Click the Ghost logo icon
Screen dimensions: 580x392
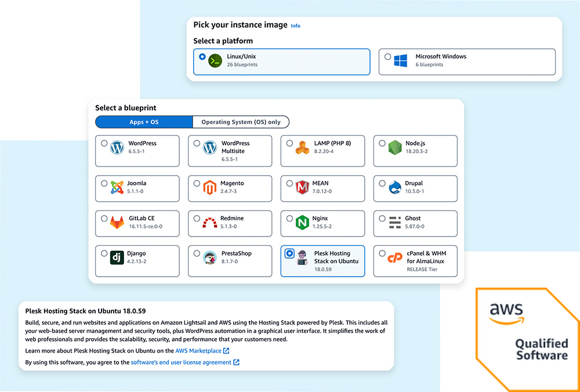pos(395,222)
